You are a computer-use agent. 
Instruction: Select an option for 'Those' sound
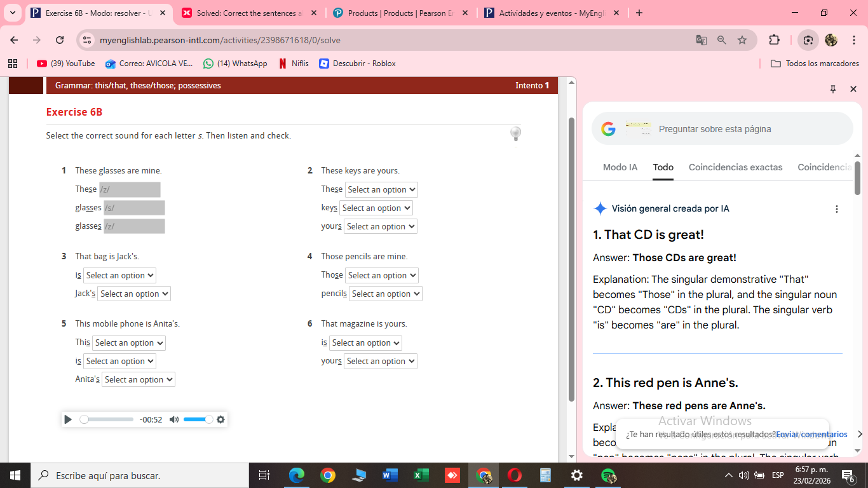(382, 275)
